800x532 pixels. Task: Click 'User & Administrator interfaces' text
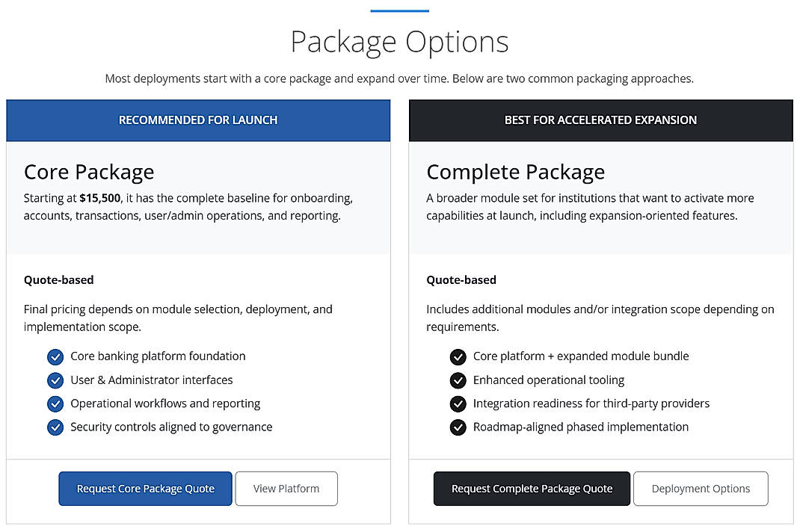coord(152,380)
